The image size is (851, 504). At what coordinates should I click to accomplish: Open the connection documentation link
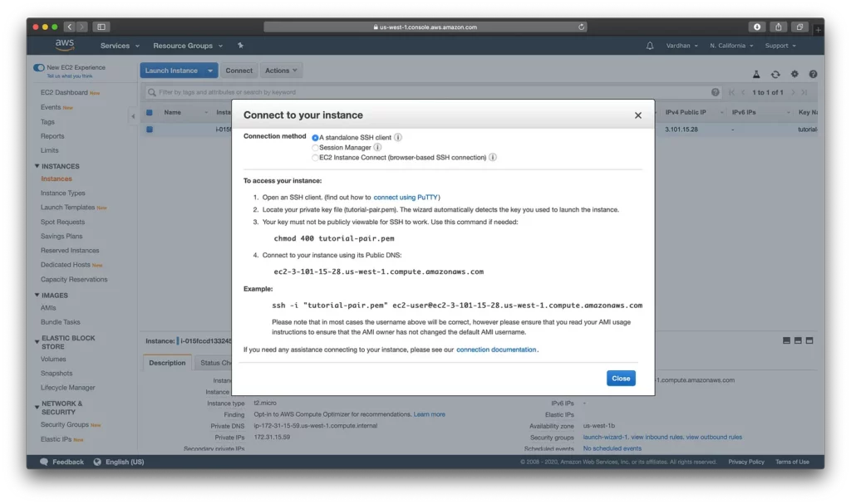point(496,350)
